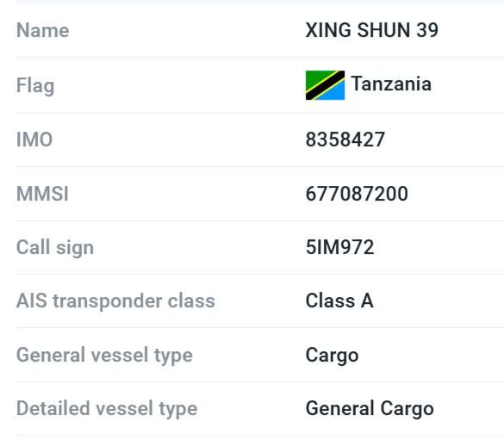Click the AIS transponder class label
This screenshot has width=504, height=440.
click(115, 301)
